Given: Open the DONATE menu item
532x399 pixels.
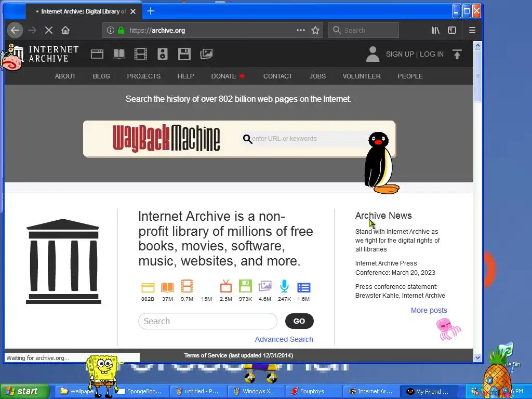Looking at the screenshot, I should pyautogui.click(x=228, y=76).
